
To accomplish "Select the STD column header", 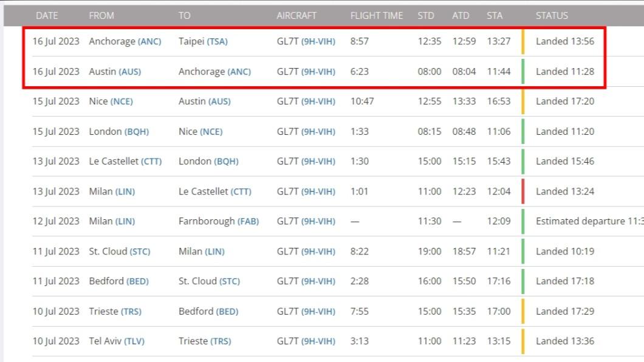I will coord(426,16).
